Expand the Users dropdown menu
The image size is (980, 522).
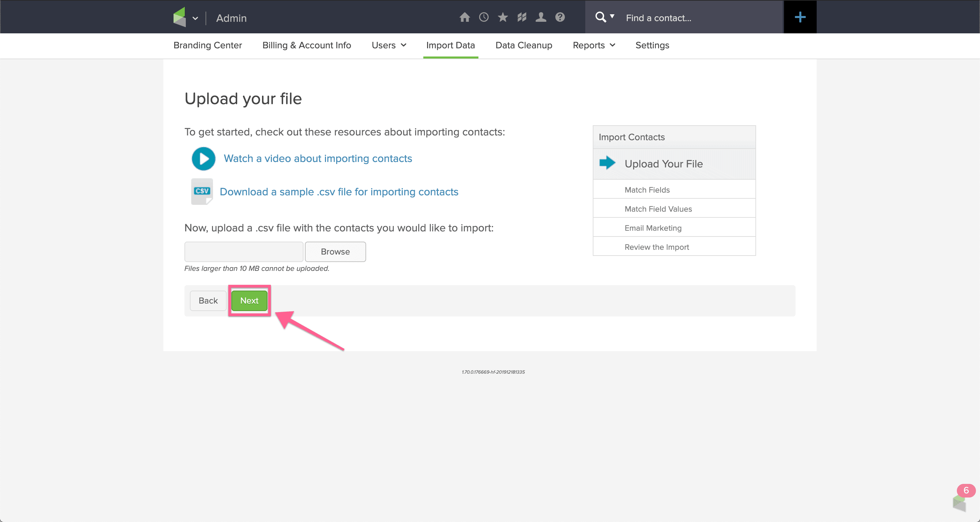389,45
